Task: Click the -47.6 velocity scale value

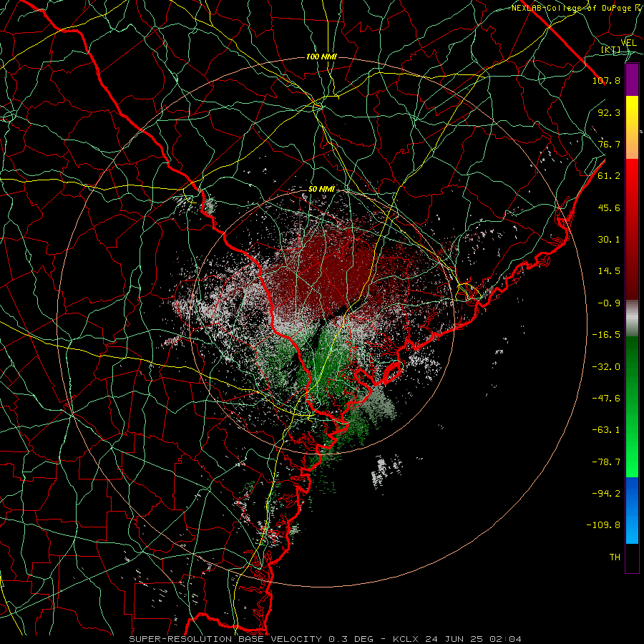Action: click(x=606, y=399)
